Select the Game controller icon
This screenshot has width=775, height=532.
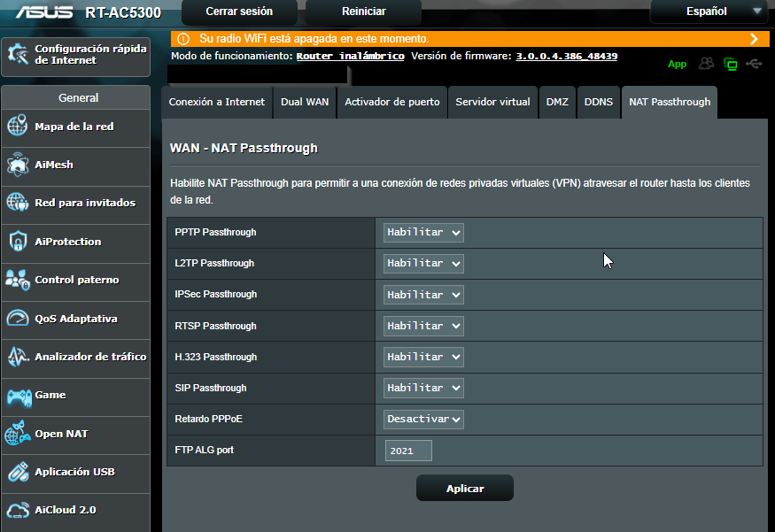[x=18, y=395]
